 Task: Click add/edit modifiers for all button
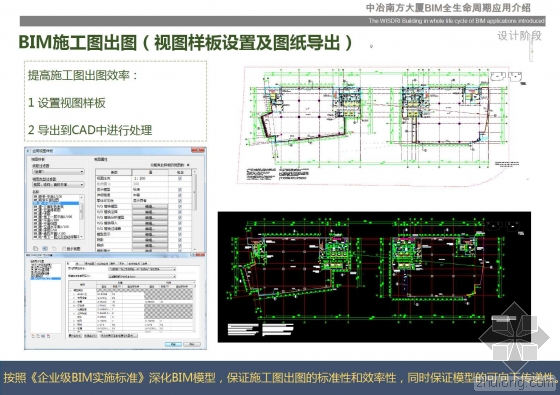coord(119,336)
